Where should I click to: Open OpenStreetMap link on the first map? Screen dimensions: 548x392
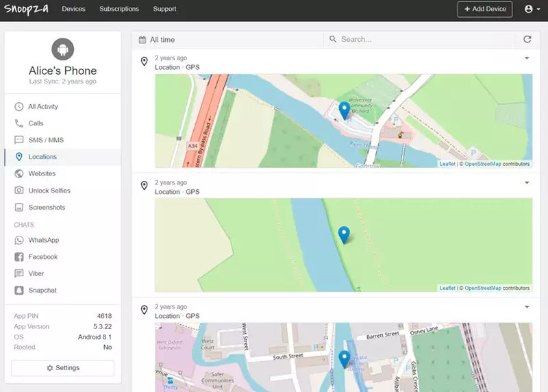[x=483, y=164]
